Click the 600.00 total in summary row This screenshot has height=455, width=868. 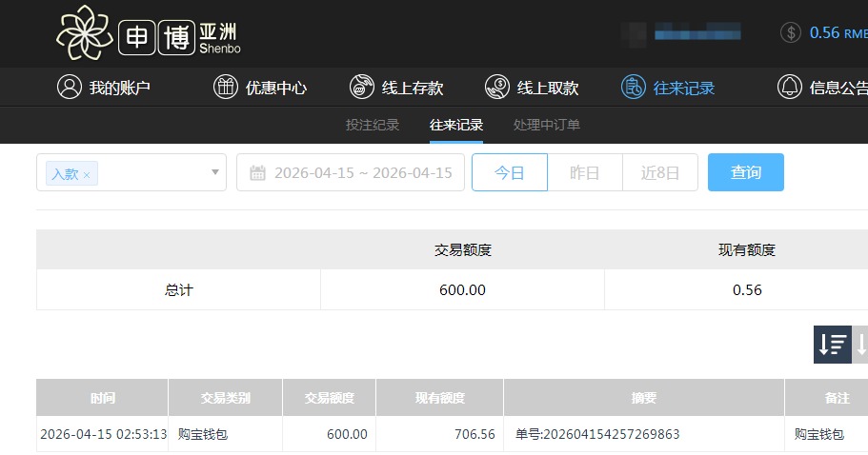(x=462, y=289)
